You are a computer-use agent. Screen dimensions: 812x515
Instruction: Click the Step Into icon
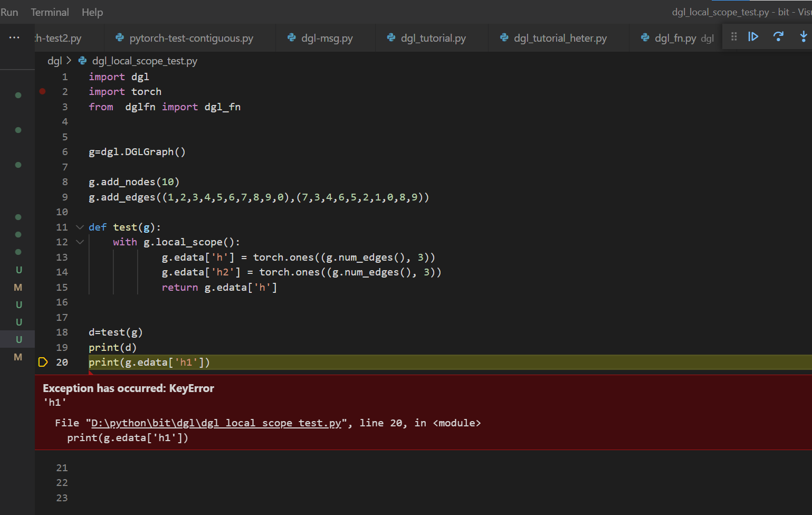[804, 37]
